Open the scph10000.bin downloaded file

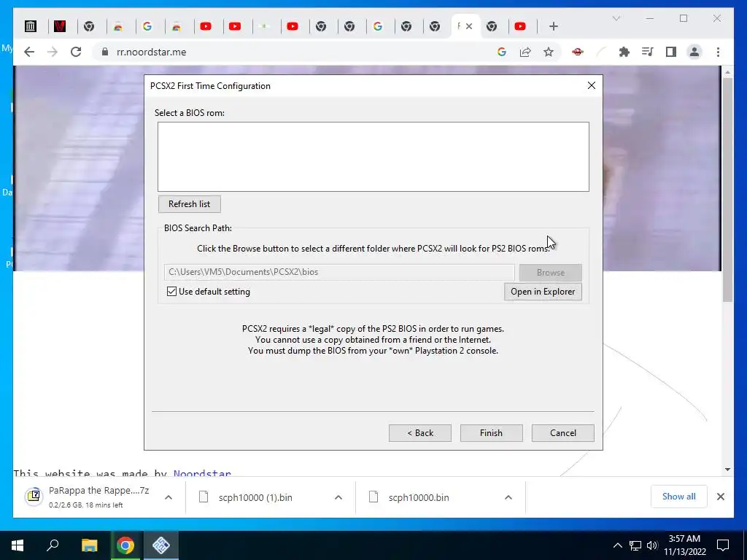(x=418, y=497)
